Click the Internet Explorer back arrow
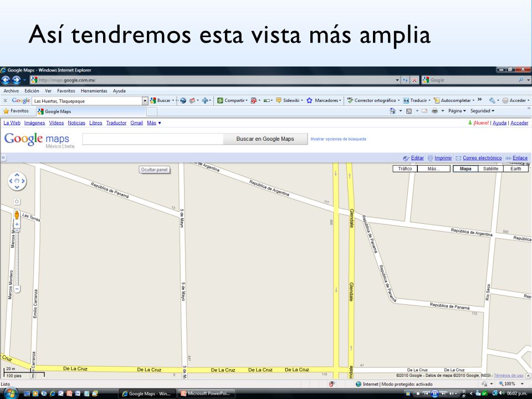Image resolution: width=532 pixels, height=399 pixels. click(x=6, y=80)
